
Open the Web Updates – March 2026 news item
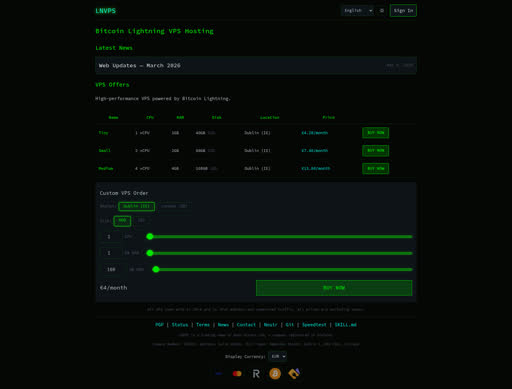tap(256, 65)
